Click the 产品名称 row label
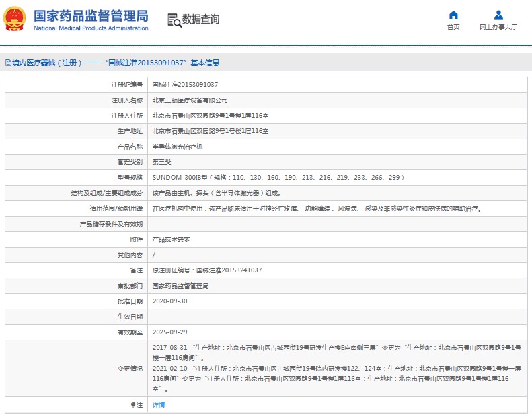Image resolution: width=532 pixels, height=417 pixels. [130, 147]
